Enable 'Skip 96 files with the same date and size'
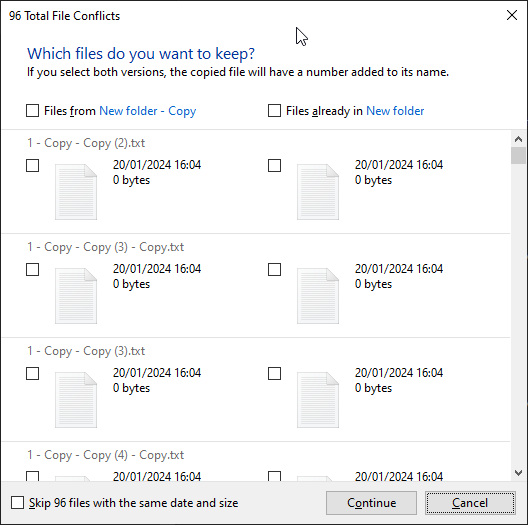This screenshot has width=528, height=525. point(17,502)
